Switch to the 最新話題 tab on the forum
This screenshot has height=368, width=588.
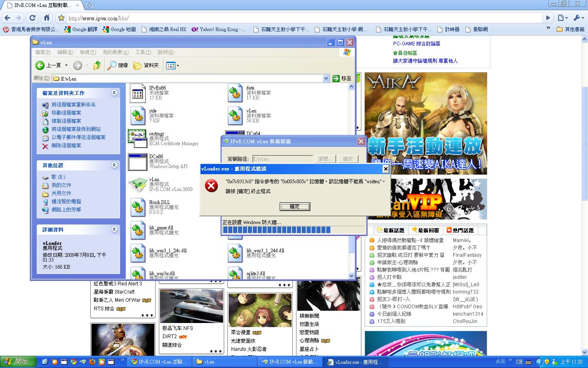point(391,230)
